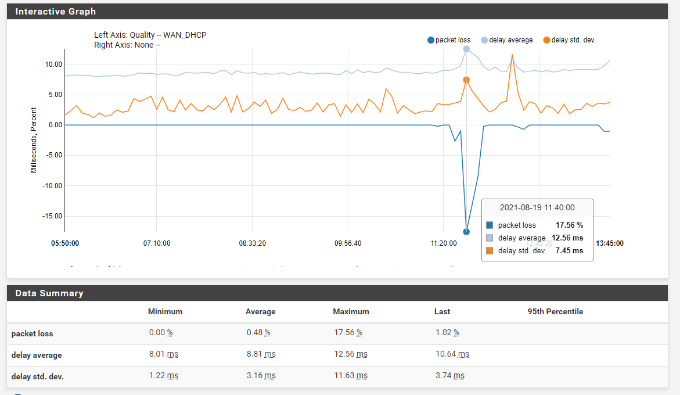680x395 pixels.
Task: Click the blue packet loss tooltip swatch
Action: tap(490, 225)
